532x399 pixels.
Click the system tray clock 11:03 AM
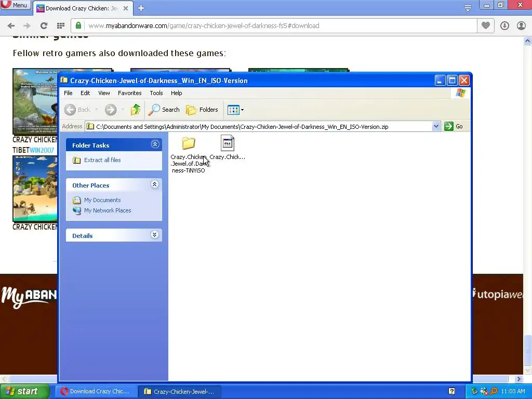click(513, 391)
